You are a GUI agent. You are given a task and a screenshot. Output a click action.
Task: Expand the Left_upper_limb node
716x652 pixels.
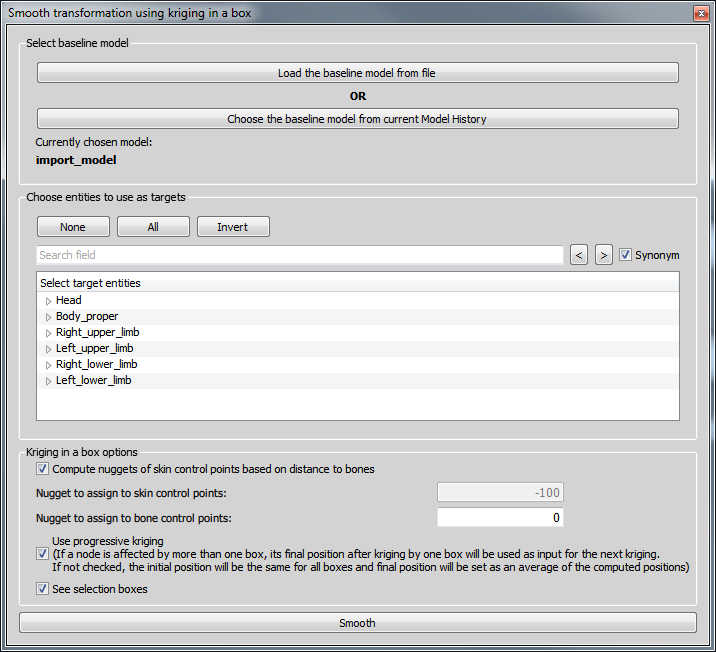click(x=48, y=349)
